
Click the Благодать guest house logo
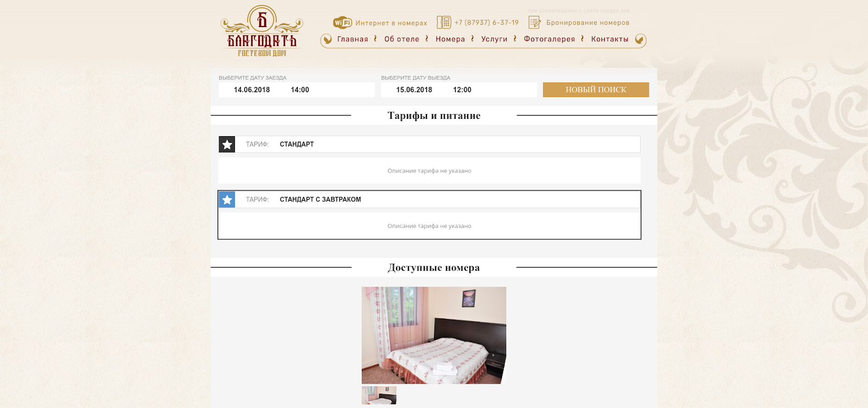pos(261,31)
